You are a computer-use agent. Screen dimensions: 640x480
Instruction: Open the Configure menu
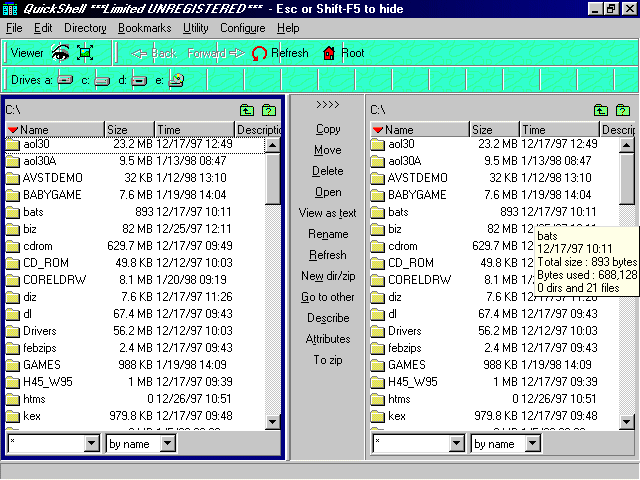click(x=242, y=28)
